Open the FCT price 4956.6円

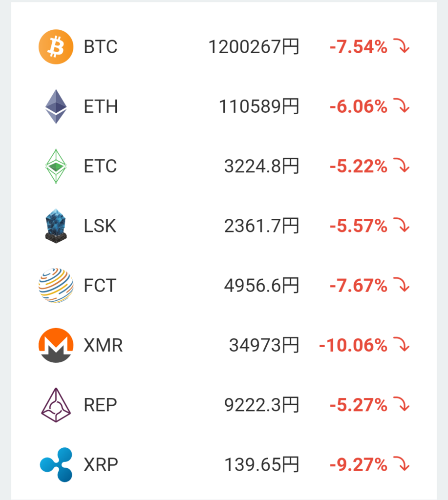coord(262,285)
